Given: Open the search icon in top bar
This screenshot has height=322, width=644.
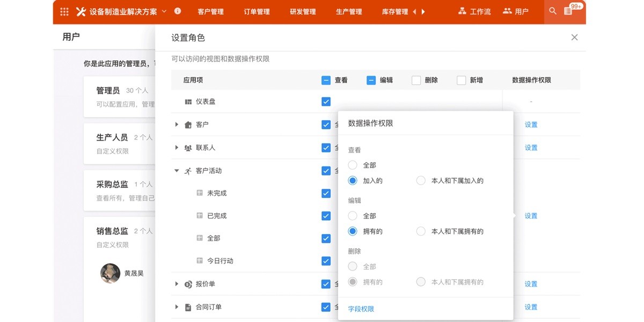Looking at the screenshot, I should pyautogui.click(x=552, y=11).
